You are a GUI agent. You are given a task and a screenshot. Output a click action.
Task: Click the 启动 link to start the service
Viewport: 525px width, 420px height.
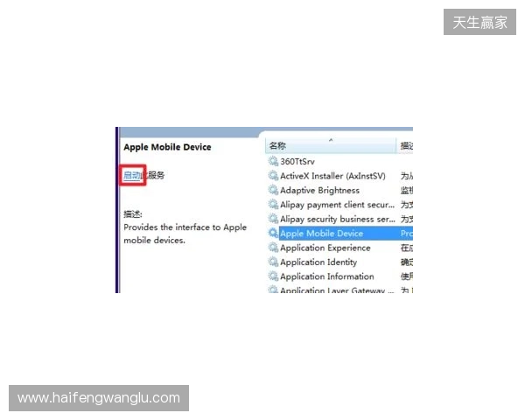click(x=133, y=176)
